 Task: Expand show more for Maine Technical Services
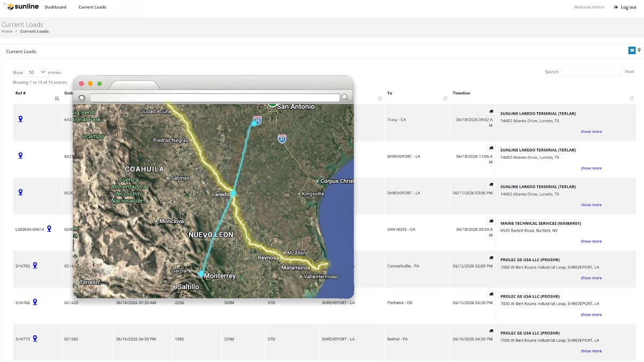tap(591, 241)
